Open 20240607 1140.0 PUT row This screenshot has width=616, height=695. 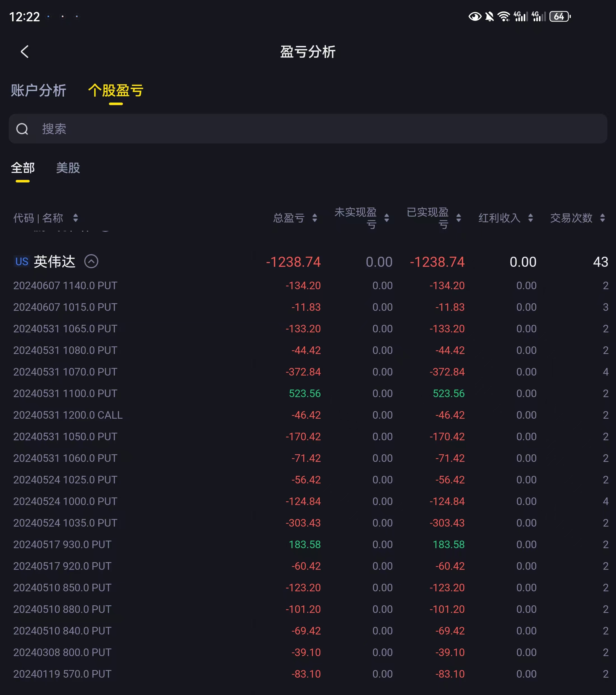(65, 286)
